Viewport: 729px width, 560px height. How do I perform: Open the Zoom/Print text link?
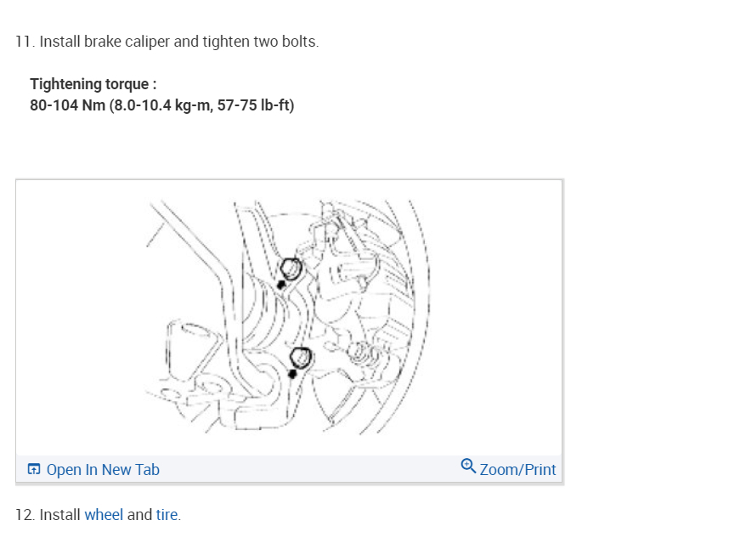coord(517,470)
